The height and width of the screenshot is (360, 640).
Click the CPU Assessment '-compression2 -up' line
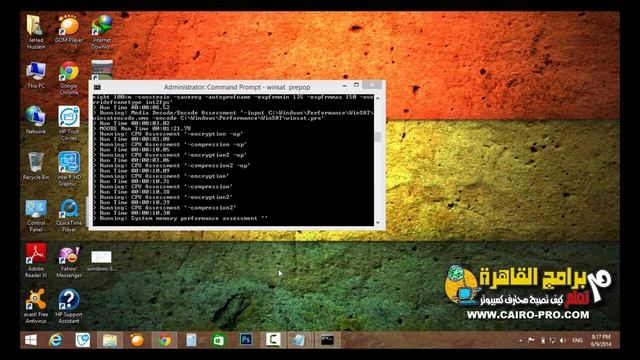point(171,165)
